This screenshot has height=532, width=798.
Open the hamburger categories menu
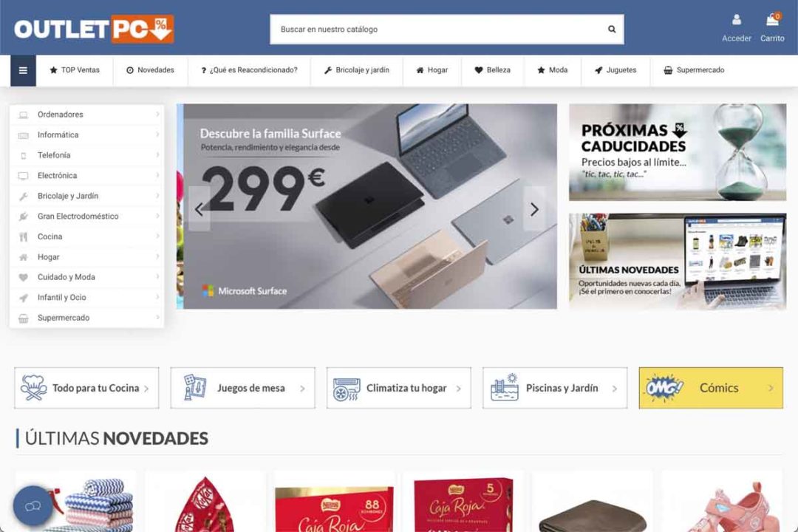(x=23, y=70)
